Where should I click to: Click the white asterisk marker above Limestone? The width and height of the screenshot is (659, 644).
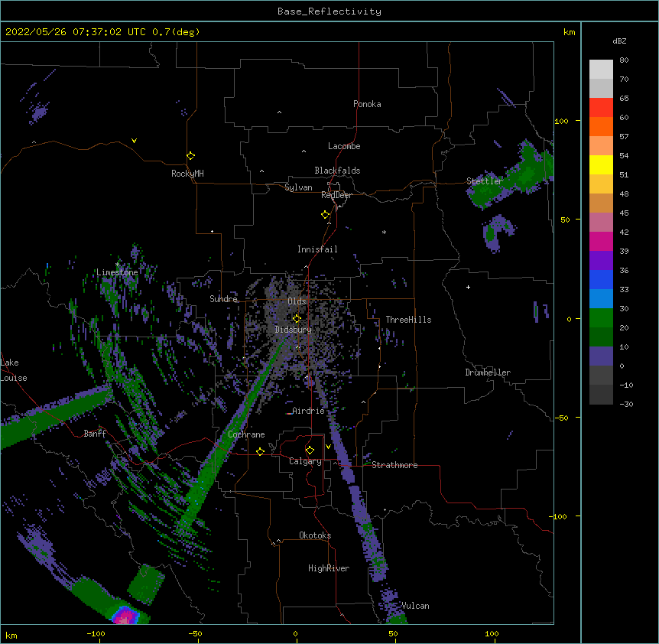click(117, 265)
